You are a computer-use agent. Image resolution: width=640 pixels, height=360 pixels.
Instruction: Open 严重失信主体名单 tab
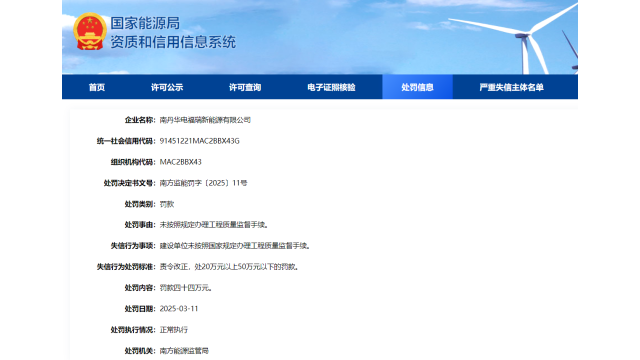(511, 87)
